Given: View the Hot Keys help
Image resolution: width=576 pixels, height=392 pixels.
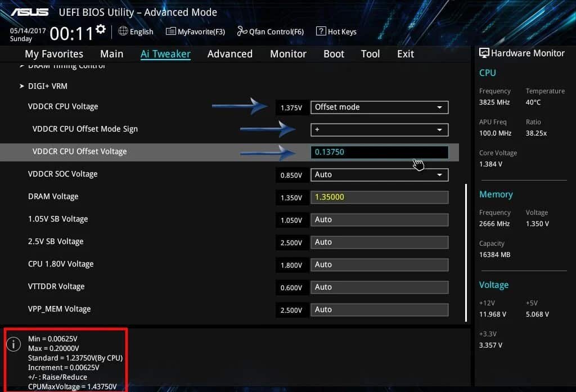Looking at the screenshot, I should click(x=336, y=31).
